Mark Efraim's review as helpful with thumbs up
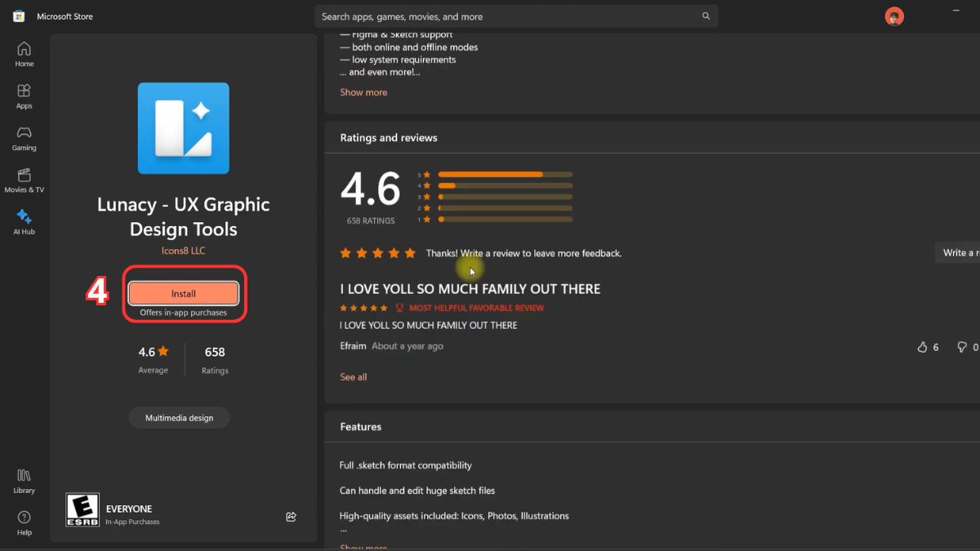 click(922, 347)
